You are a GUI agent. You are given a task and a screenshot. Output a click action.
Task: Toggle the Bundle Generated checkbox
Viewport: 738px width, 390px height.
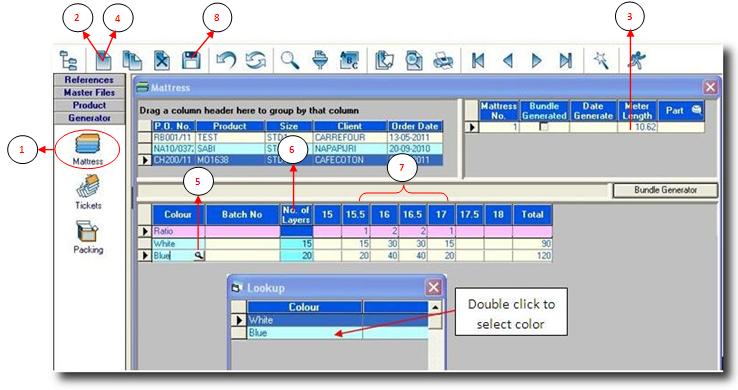tap(544, 127)
